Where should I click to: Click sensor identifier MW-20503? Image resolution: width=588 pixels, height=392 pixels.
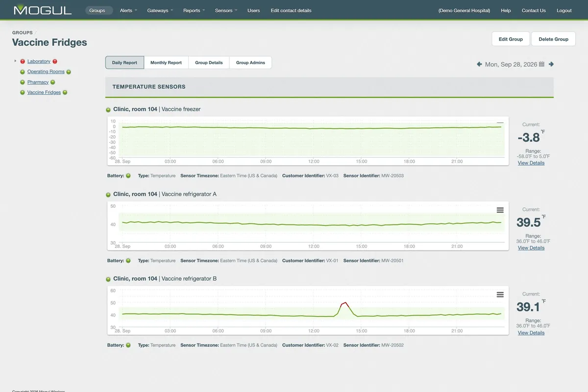[x=392, y=175]
